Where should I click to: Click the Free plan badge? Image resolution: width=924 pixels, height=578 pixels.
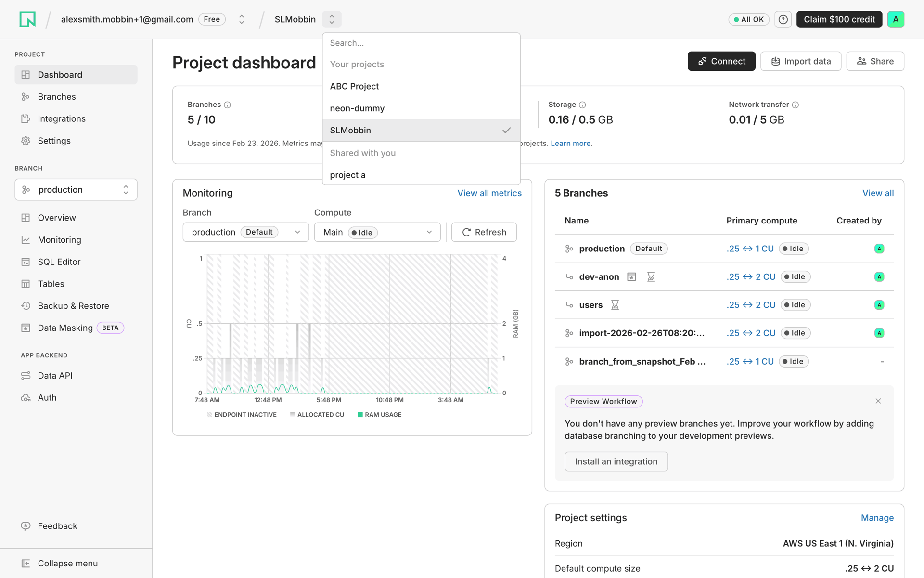[212, 19]
